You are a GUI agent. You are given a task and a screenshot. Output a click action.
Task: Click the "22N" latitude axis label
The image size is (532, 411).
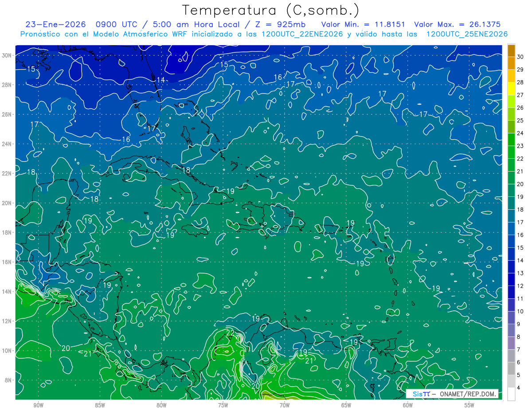click(7, 173)
